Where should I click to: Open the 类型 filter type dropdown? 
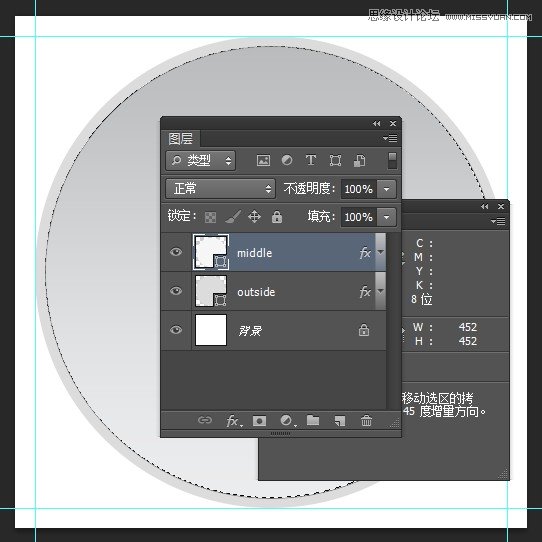click(x=200, y=160)
